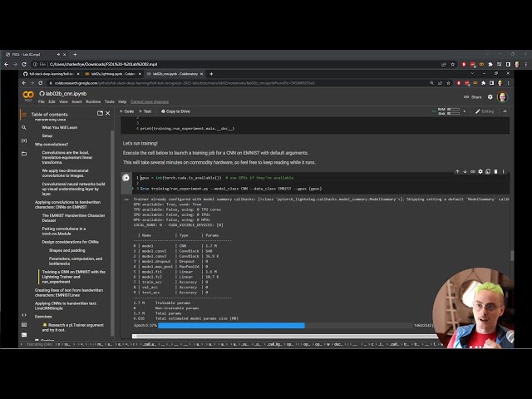Open outer browser three-dot menu
532x399 pixels.
pos(526,64)
